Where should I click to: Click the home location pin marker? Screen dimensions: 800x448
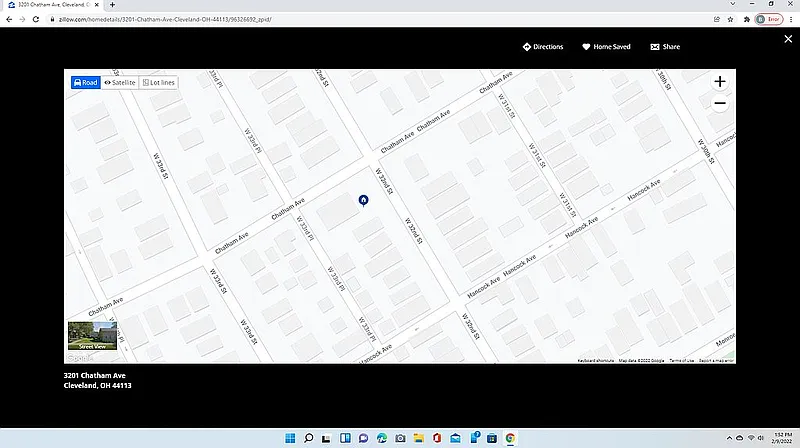(x=363, y=200)
